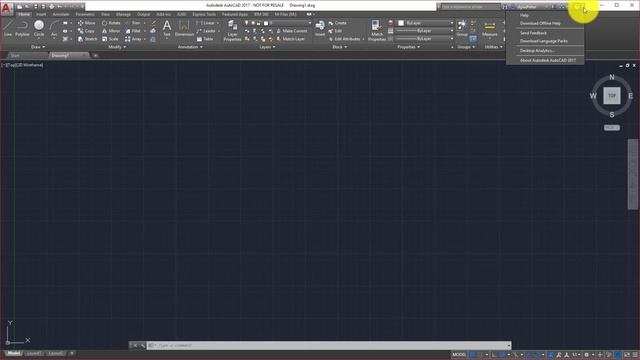Screen dimensions: 640x360
Task: Select the Line drawing tool
Action: click(x=8, y=29)
